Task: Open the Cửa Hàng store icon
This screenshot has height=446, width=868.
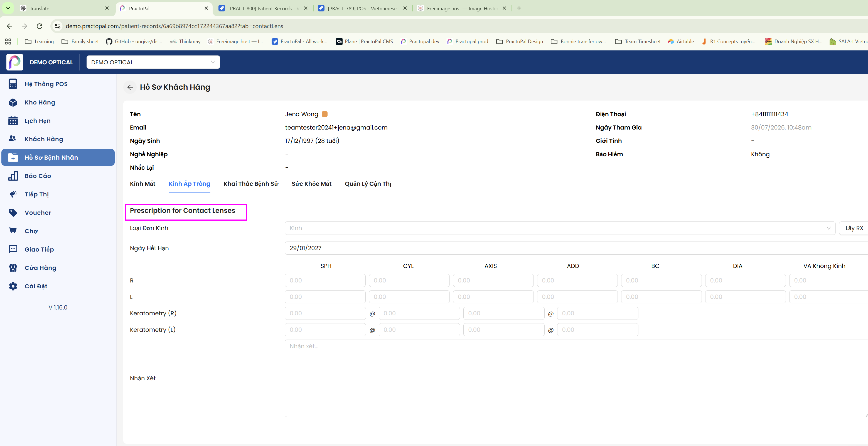Action: pyautogui.click(x=13, y=268)
